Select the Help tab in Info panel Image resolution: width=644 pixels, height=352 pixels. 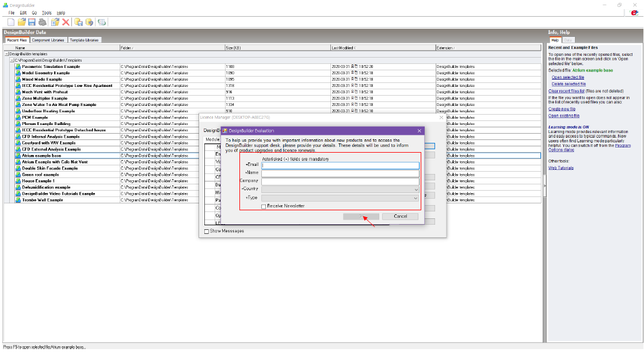pyautogui.click(x=555, y=40)
